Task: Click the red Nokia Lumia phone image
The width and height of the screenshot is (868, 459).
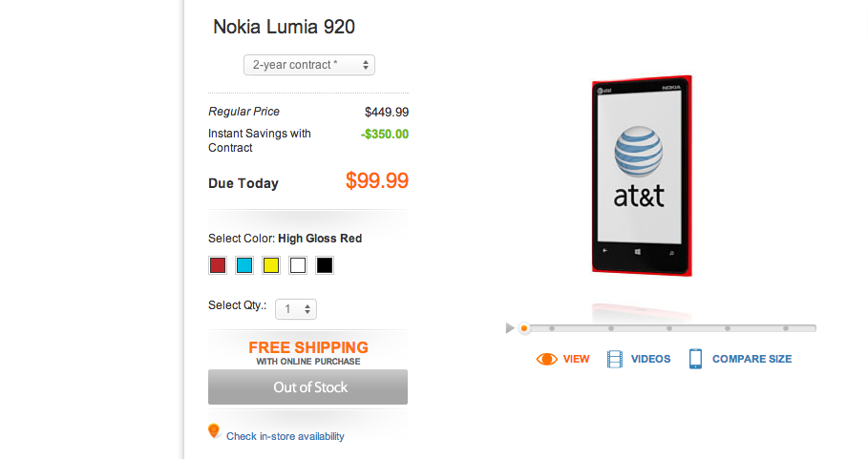Action: [641, 175]
